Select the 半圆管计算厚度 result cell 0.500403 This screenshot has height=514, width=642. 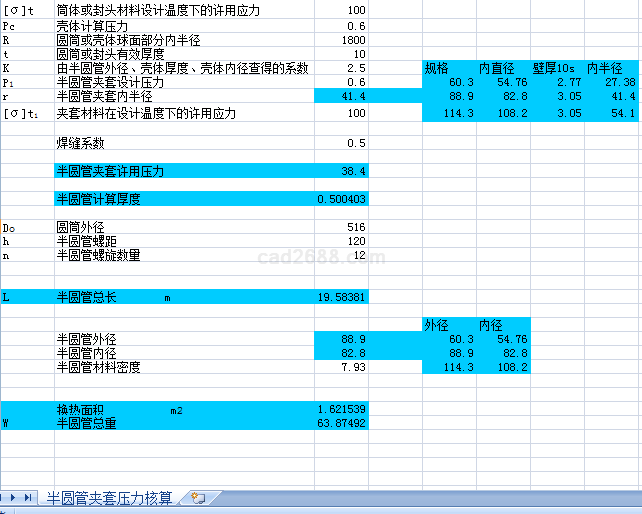[x=341, y=199]
